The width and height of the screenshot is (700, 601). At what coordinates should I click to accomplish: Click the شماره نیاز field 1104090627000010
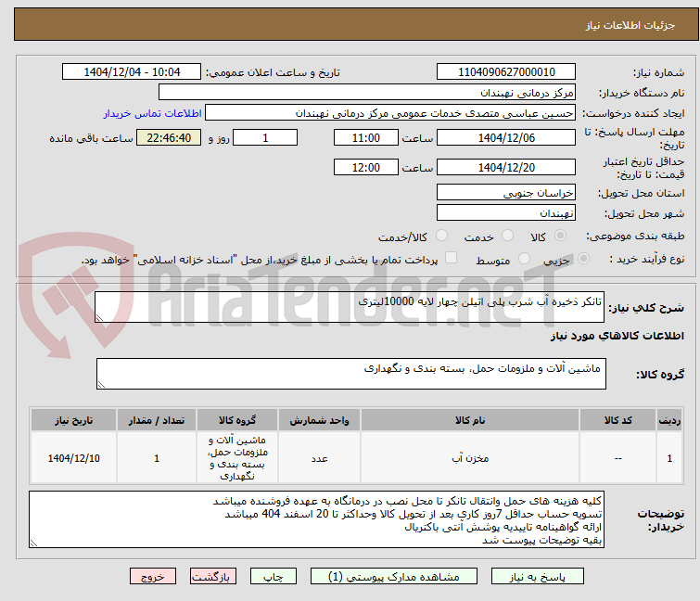coord(506,72)
